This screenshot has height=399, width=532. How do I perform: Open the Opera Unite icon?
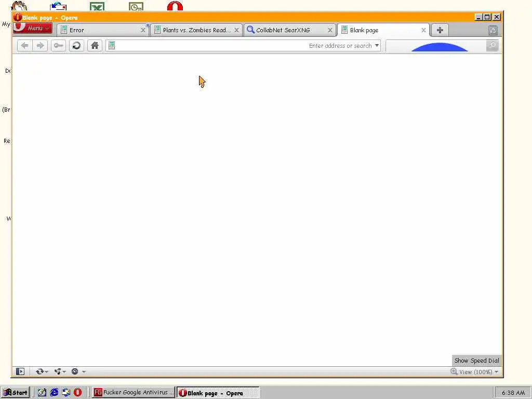[58, 371]
